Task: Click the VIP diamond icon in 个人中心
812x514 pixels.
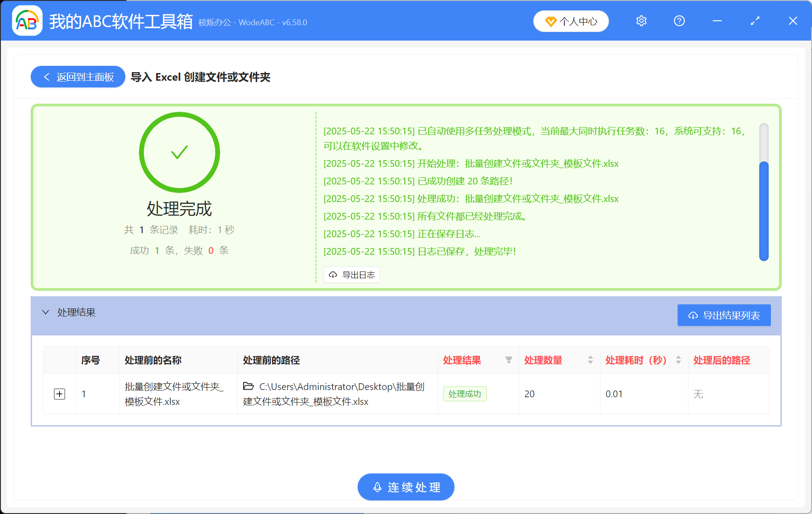Action: tap(550, 21)
